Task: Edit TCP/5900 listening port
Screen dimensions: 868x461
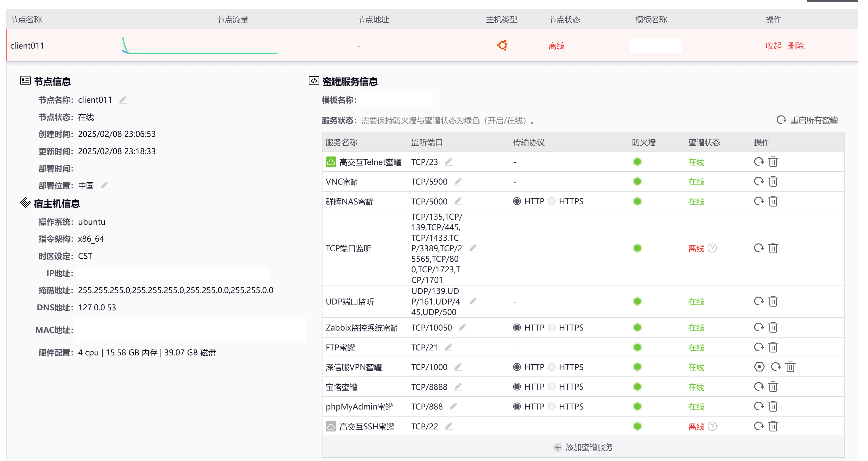Action: (458, 181)
